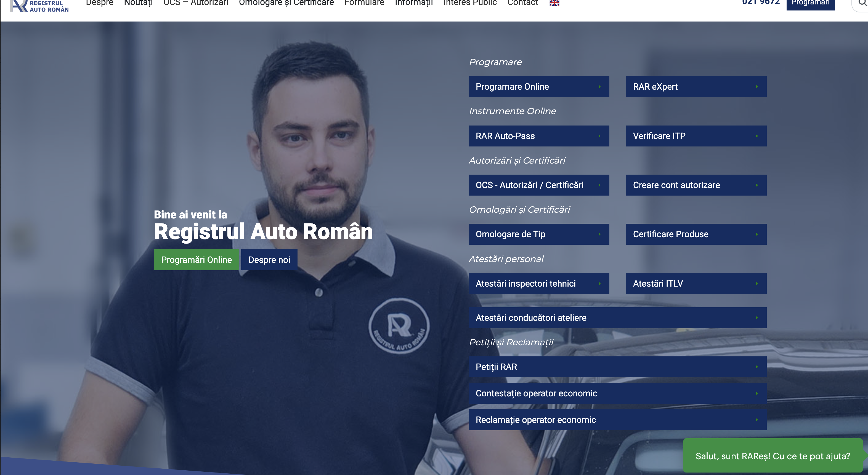868x475 pixels.
Task: Click the arrow on Programare Online tile
Action: tap(599, 87)
